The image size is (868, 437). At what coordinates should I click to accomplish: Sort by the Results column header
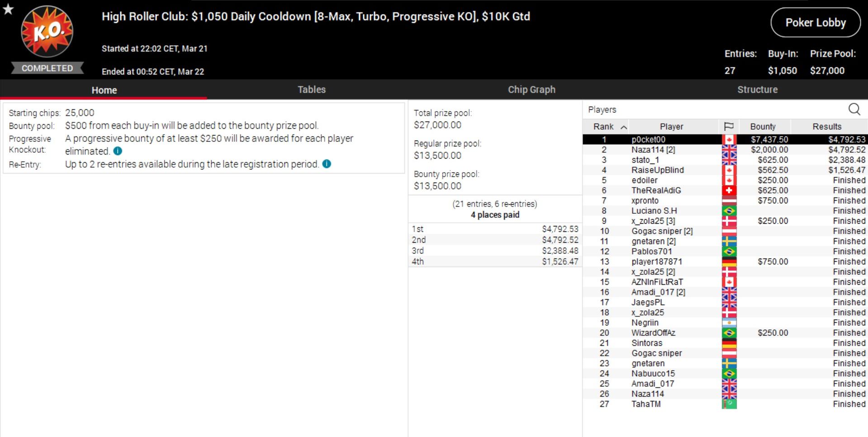826,127
